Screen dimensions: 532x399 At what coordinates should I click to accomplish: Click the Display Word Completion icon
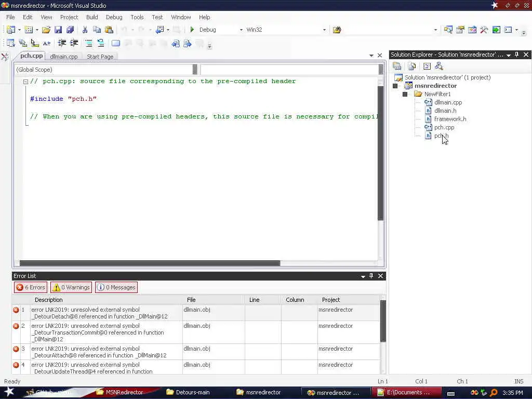point(47,43)
